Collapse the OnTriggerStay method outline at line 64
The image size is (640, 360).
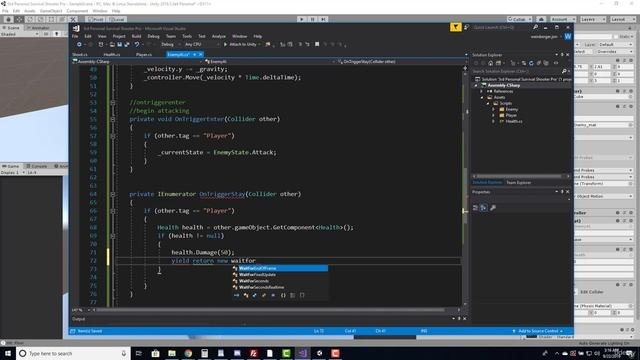click(113, 194)
